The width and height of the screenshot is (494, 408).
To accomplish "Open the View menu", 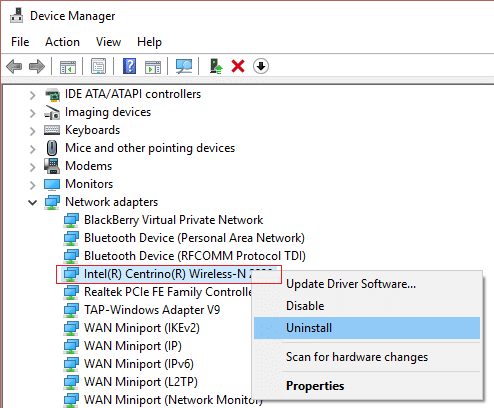I will 108,42.
